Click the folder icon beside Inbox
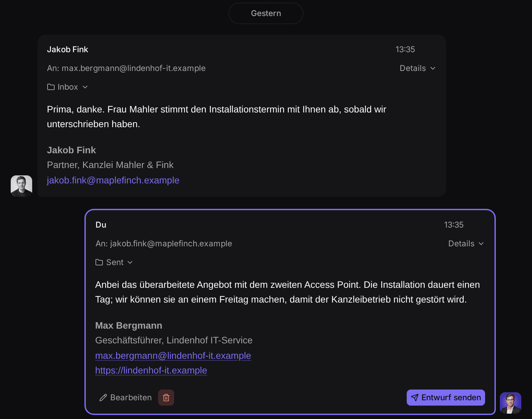This screenshot has height=419, width=532. coord(51,87)
